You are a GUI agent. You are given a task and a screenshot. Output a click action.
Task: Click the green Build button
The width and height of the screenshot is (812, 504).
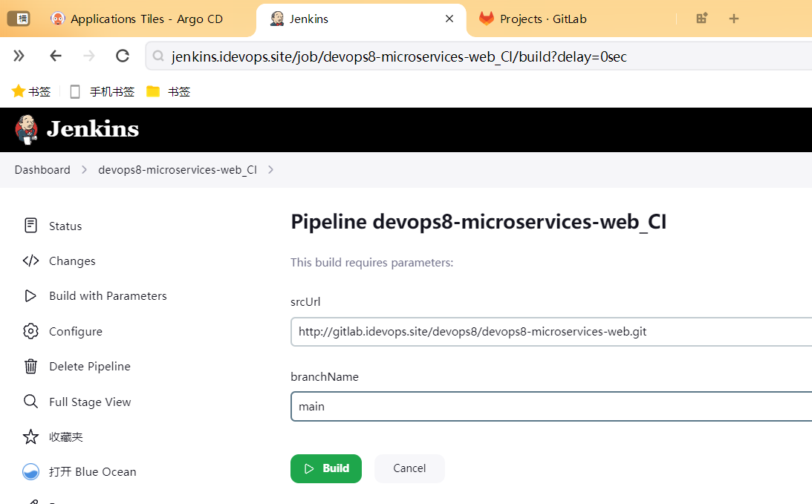[x=325, y=469]
